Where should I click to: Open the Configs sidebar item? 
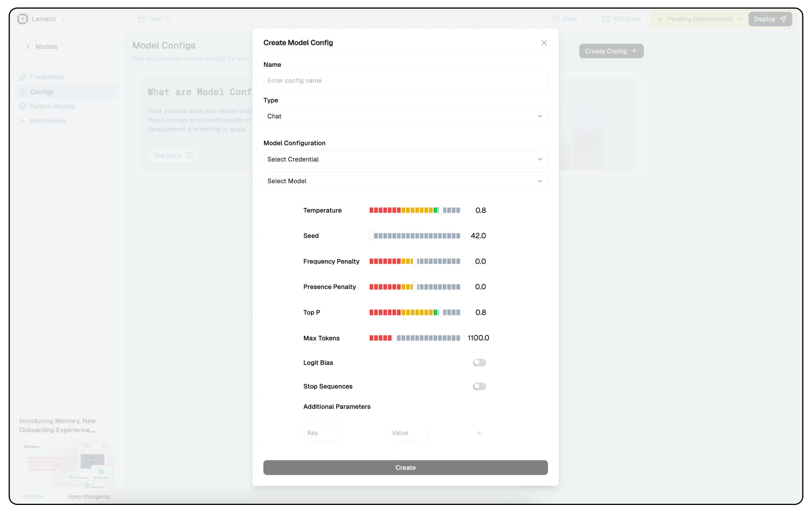click(42, 91)
